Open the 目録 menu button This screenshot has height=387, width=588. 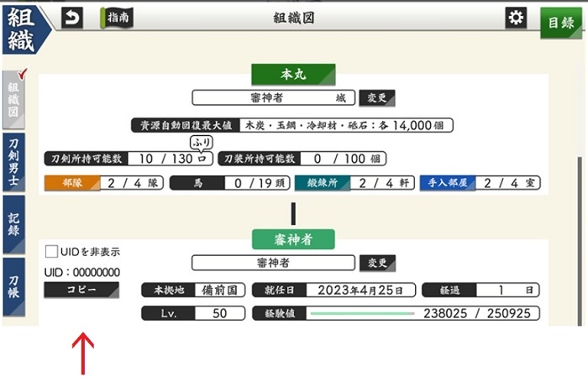(561, 23)
